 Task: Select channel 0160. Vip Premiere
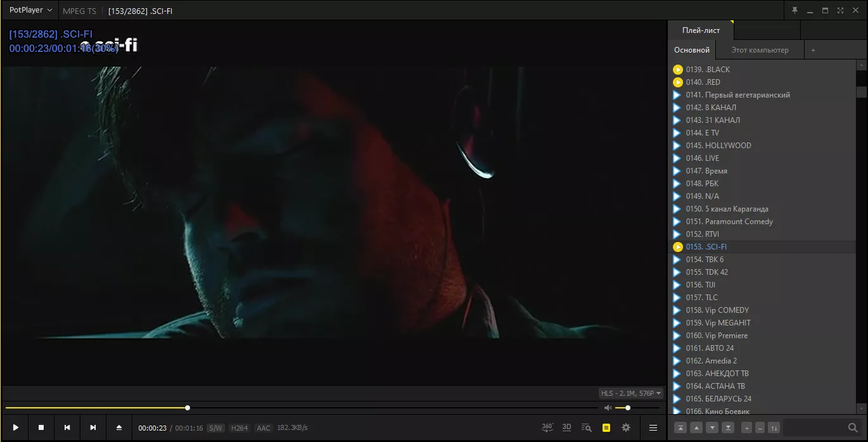763,336
